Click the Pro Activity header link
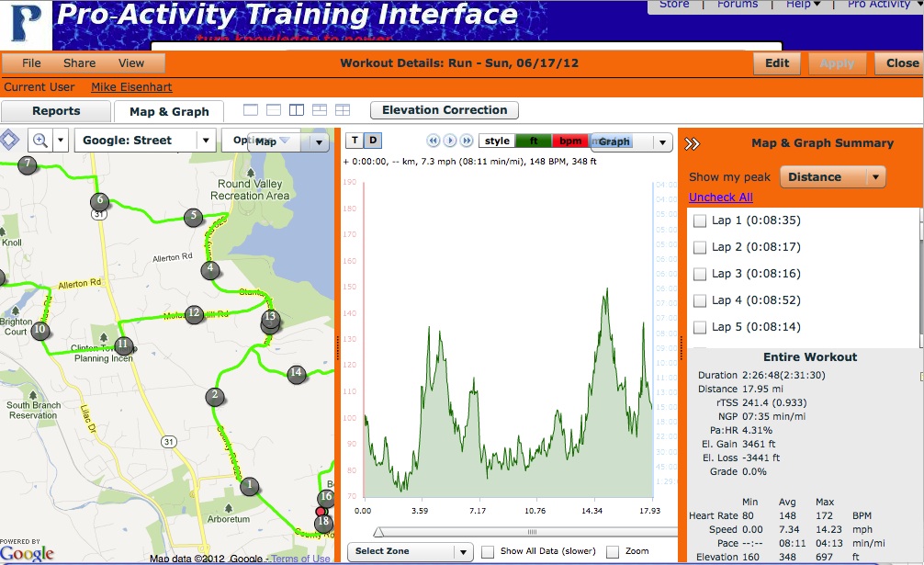 [879, 5]
